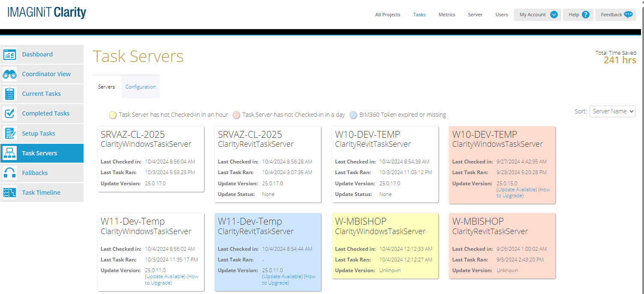Click the Feedback speech bubble icon

[628, 15]
